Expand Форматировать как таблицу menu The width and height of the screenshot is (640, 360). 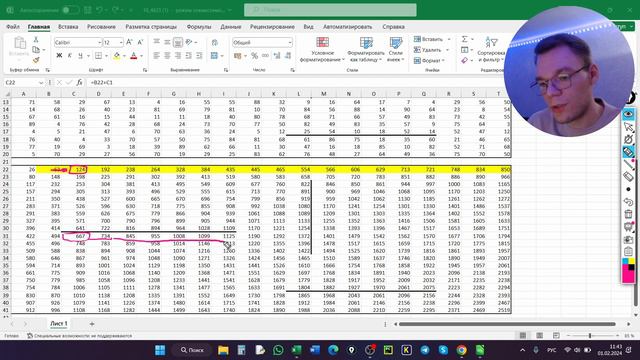point(366,49)
